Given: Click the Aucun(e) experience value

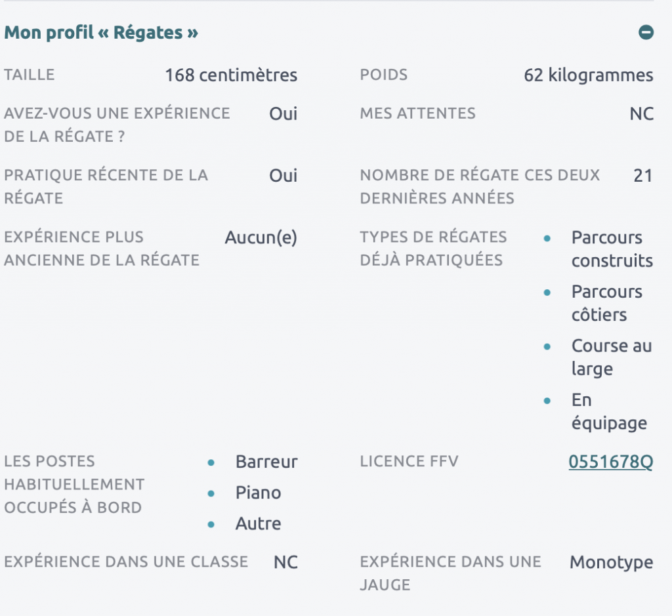Looking at the screenshot, I should [261, 237].
